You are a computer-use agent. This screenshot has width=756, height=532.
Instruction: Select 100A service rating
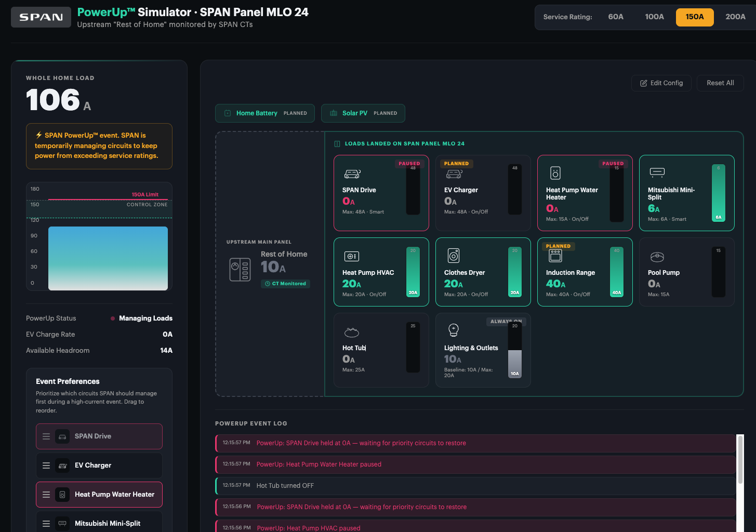654,17
